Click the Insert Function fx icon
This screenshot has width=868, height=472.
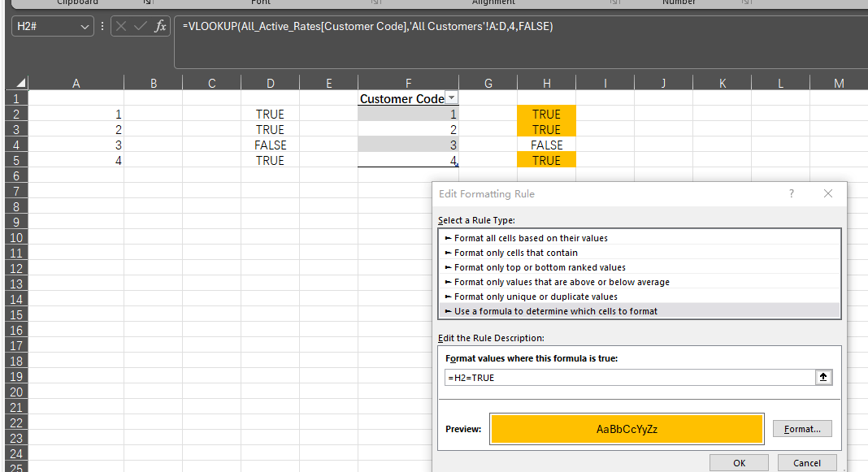click(x=160, y=26)
